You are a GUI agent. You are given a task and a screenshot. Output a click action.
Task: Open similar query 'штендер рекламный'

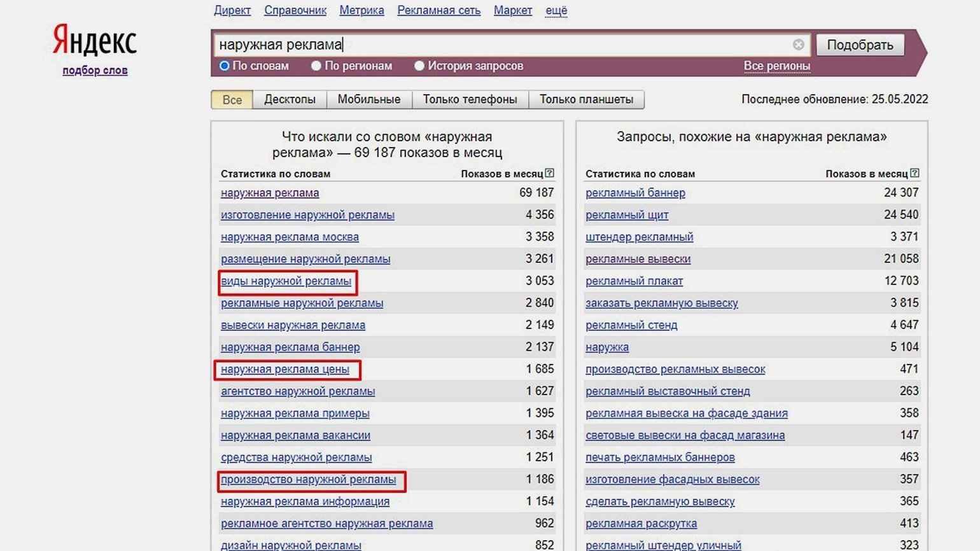[x=639, y=237]
